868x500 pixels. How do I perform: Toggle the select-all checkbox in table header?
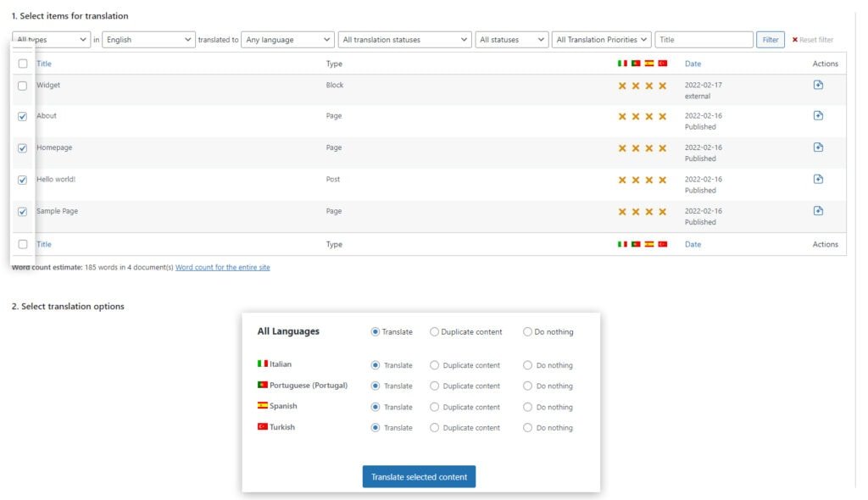[23, 64]
